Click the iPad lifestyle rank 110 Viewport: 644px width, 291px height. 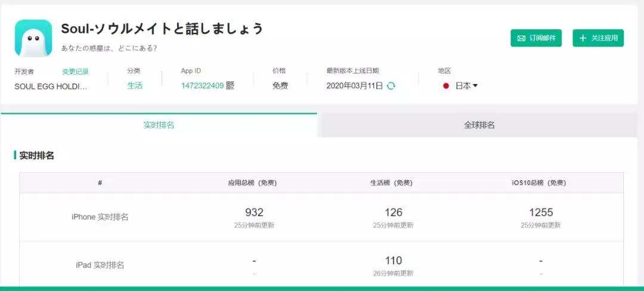(x=394, y=261)
